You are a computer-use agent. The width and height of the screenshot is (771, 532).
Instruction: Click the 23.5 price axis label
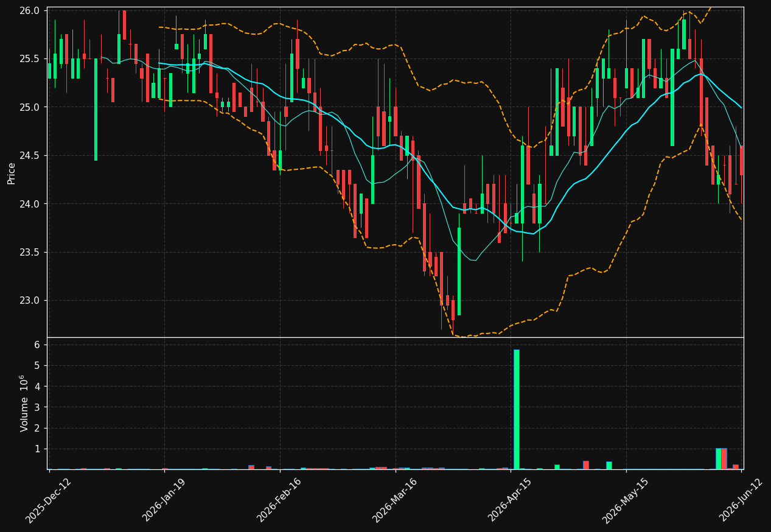[30, 252]
